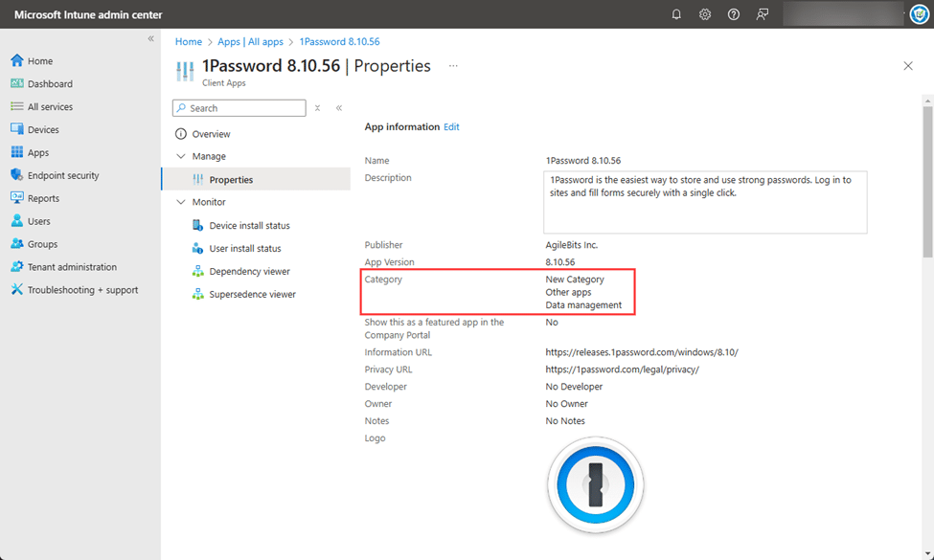The height and width of the screenshot is (560, 934).
Task: Click Edit link next to App information
Action: [451, 126]
